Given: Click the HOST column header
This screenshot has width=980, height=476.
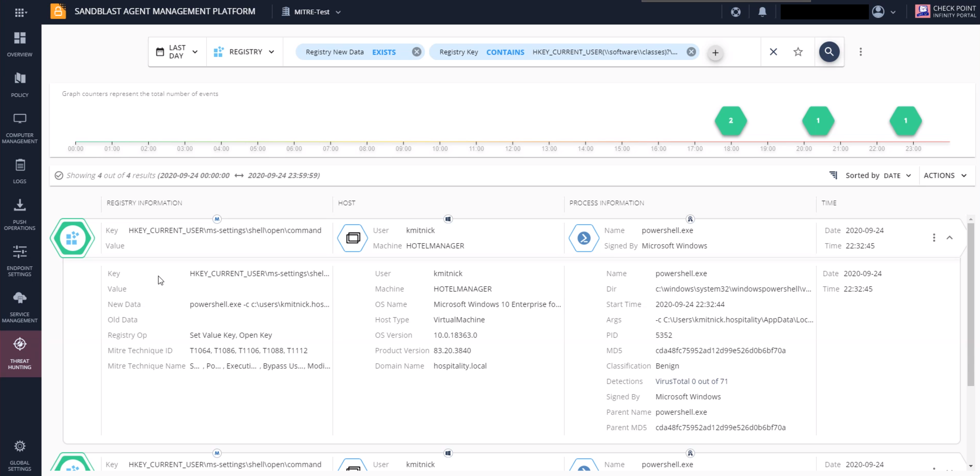Looking at the screenshot, I should coord(347,203).
